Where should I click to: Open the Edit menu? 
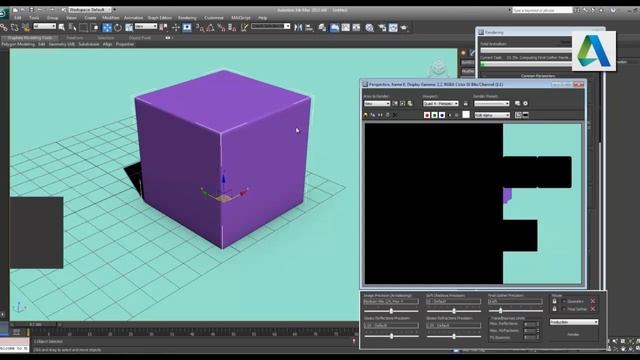[x=18, y=18]
